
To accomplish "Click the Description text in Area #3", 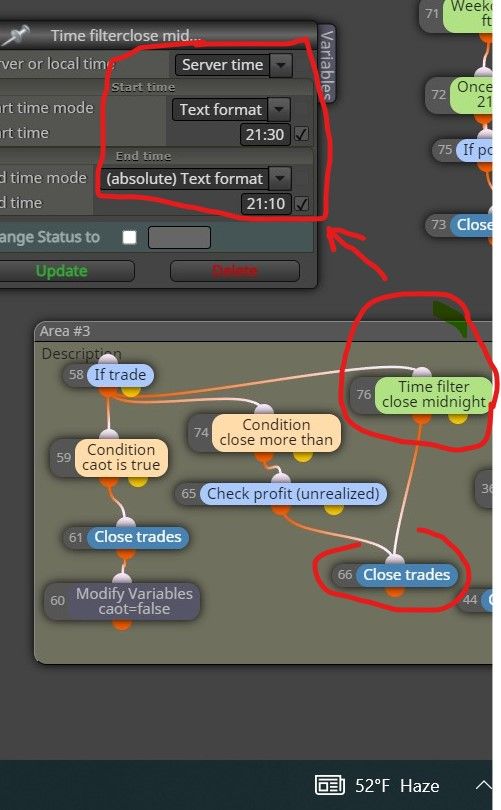I will pos(82,354).
